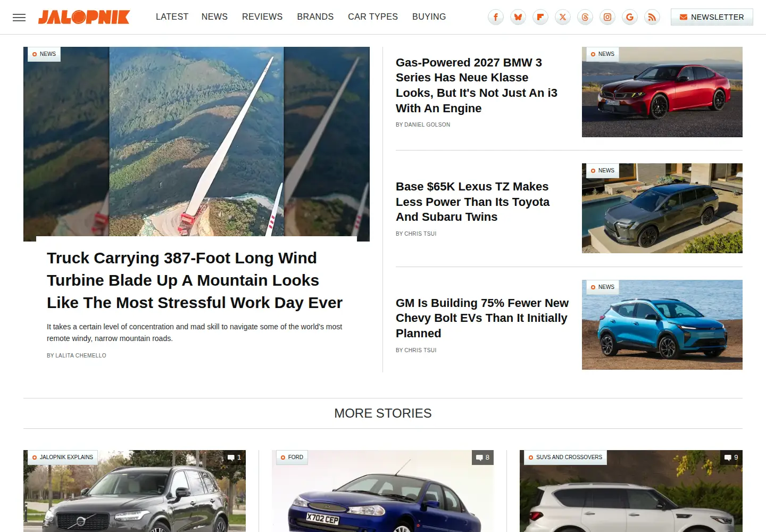Read the 2027 BMW 3 Series article
This screenshot has height=532, width=766.
pos(477,85)
